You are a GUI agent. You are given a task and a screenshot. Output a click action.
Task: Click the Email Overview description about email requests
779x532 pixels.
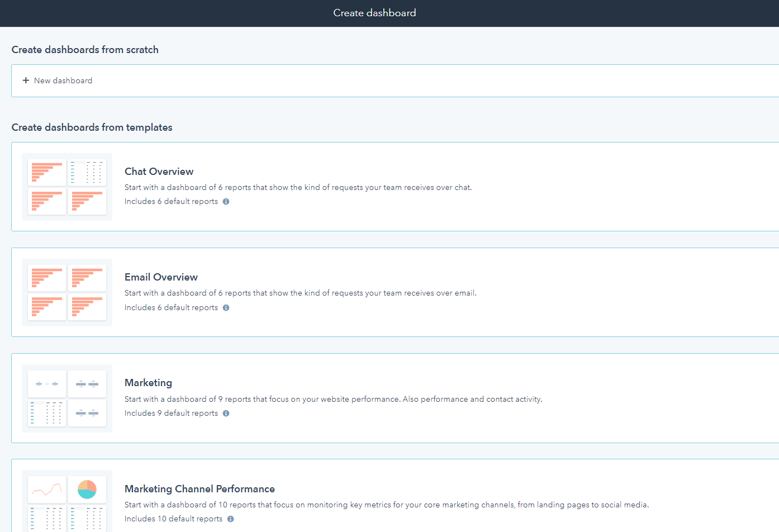pyautogui.click(x=301, y=293)
